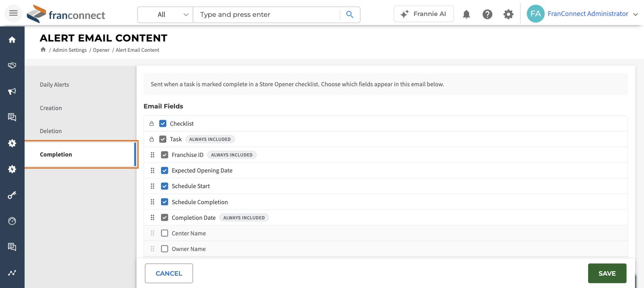Click the FA user avatar

[x=536, y=14]
